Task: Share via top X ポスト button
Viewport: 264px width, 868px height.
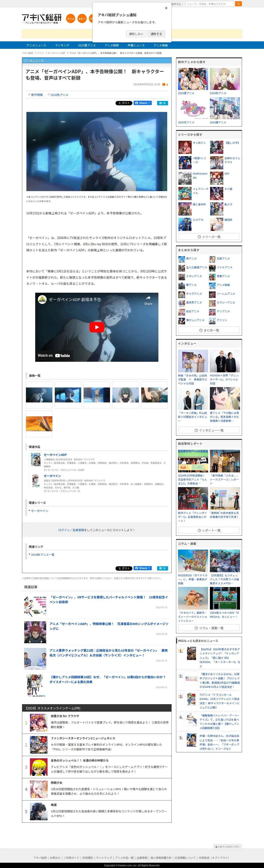Action: pyautogui.click(x=124, y=103)
